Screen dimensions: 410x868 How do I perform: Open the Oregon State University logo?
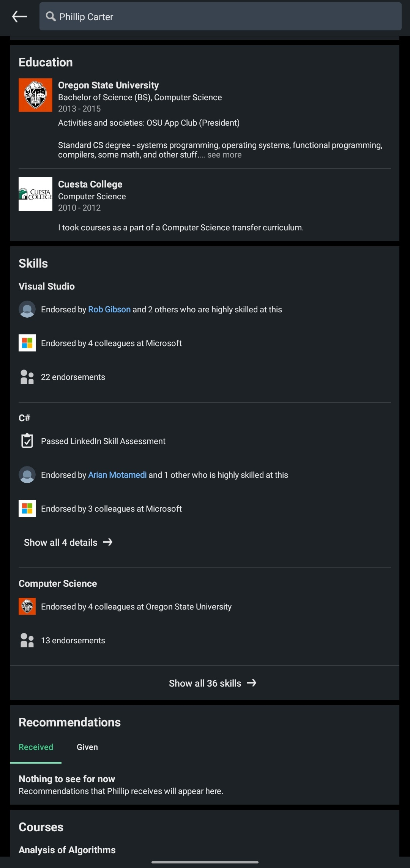[x=35, y=95]
